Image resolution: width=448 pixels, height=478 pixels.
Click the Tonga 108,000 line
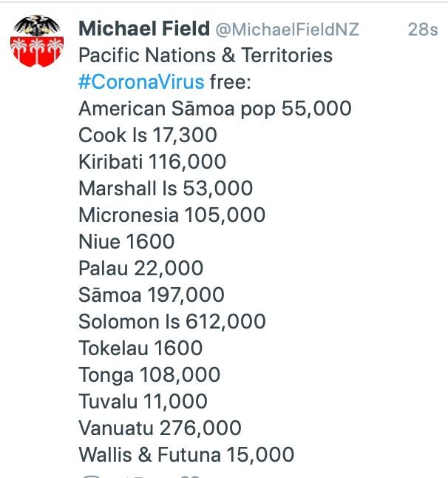pos(149,375)
